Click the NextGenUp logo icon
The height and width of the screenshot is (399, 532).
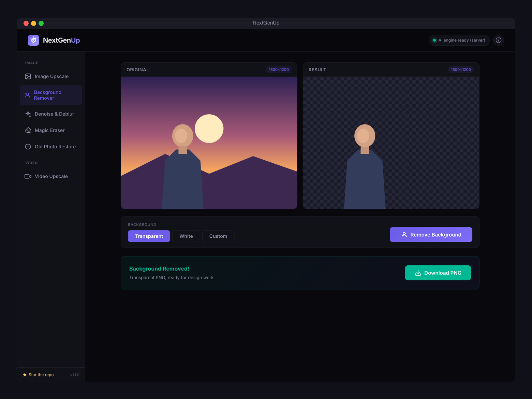click(x=33, y=40)
